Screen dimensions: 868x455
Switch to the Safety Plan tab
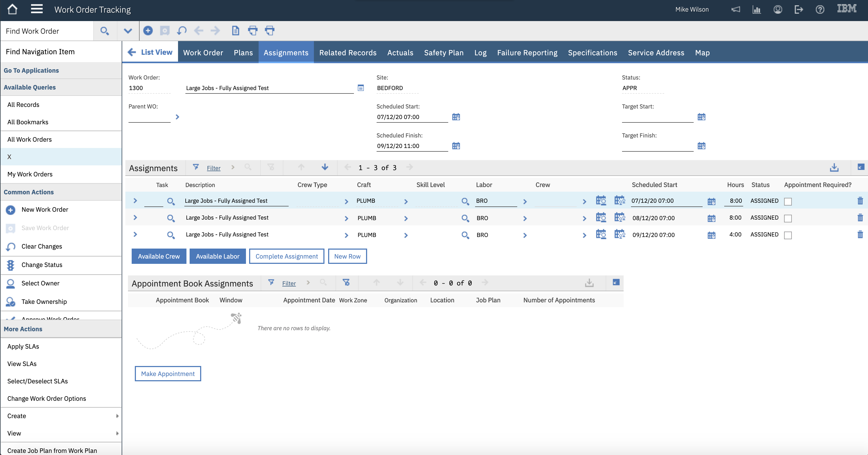point(443,53)
